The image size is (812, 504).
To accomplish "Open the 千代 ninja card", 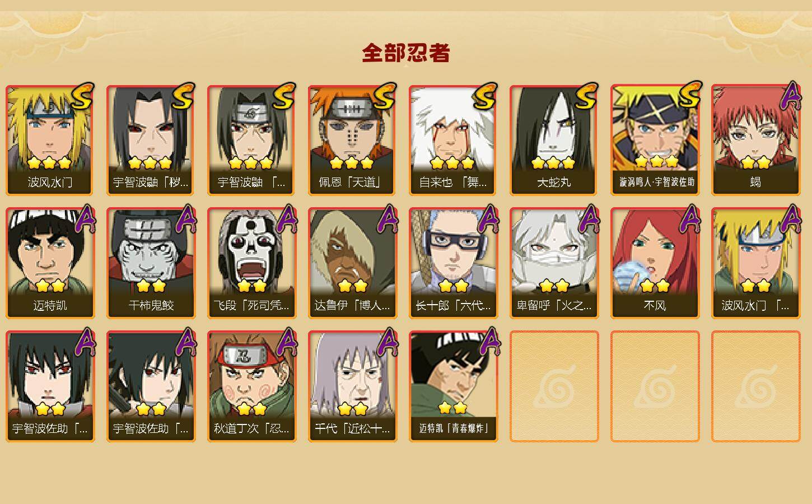I will tap(353, 386).
